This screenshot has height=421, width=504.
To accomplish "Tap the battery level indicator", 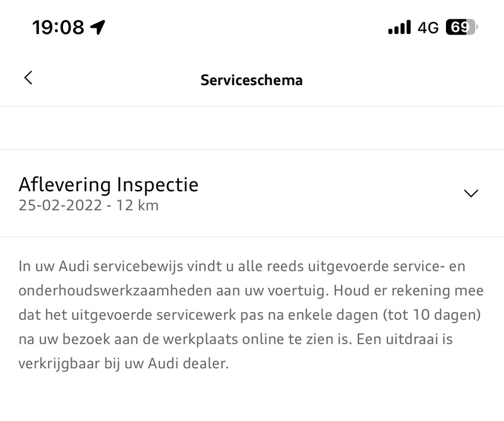I will point(461,28).
